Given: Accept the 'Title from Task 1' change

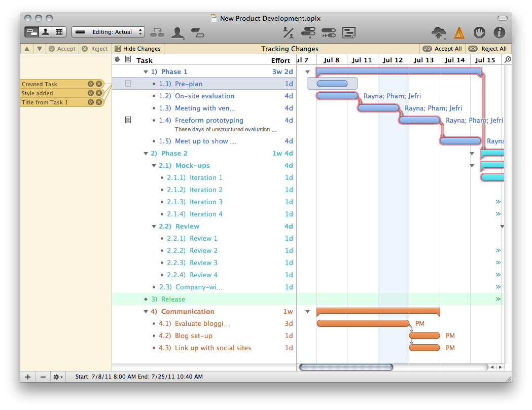Looking at the screenshot, I should 91,102.
